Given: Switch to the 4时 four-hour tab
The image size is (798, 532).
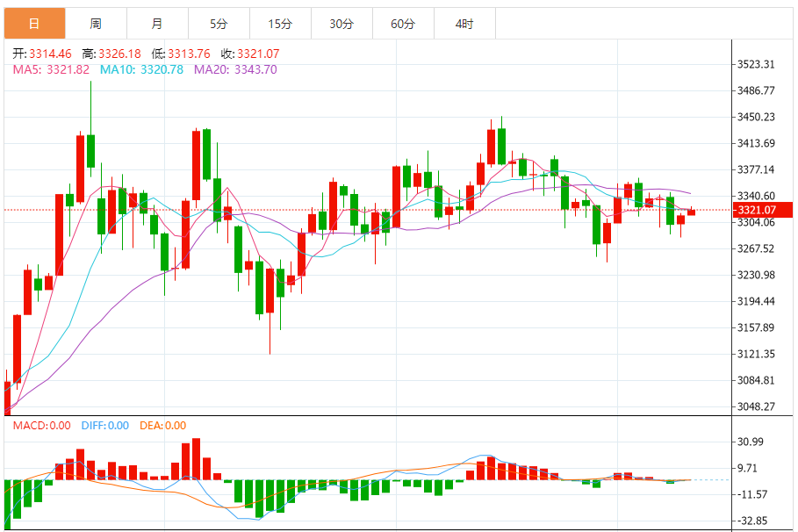Looking at the screenshot, I should (464, 24).
